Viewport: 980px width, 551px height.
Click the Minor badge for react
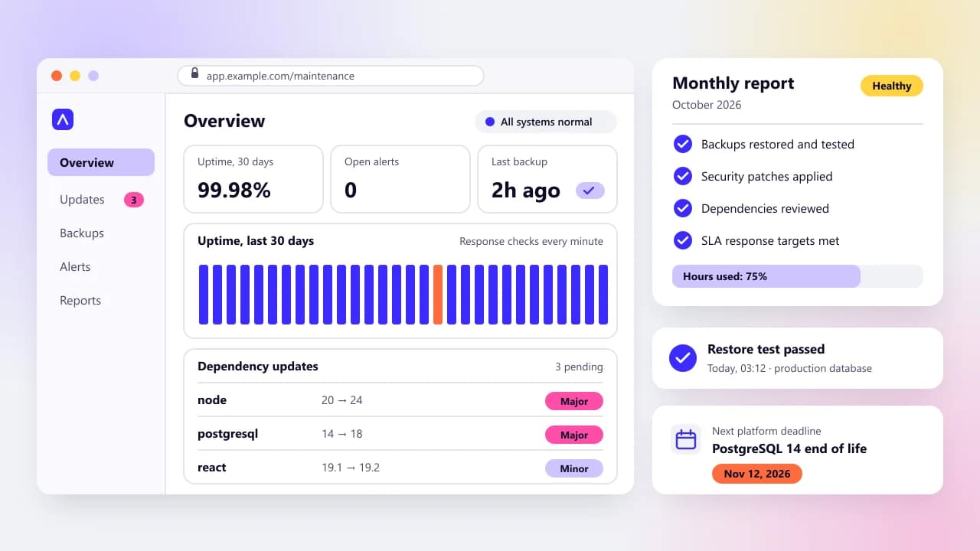point(574,468)
